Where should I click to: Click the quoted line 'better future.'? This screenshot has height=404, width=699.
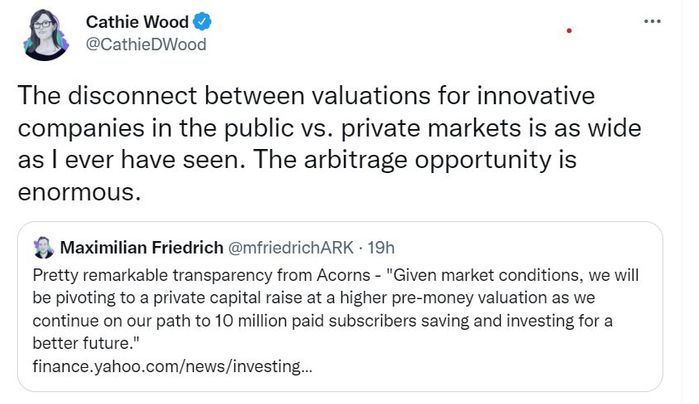click(x=86, y=343)
